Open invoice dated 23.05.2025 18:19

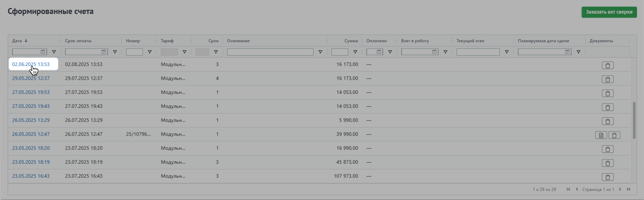tap(31, 162)
